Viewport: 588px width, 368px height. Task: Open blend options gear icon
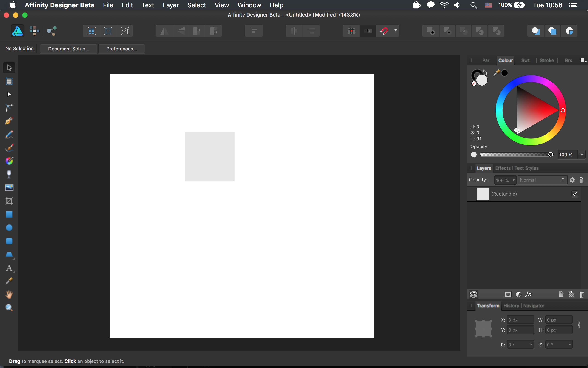tap(572, 180)
